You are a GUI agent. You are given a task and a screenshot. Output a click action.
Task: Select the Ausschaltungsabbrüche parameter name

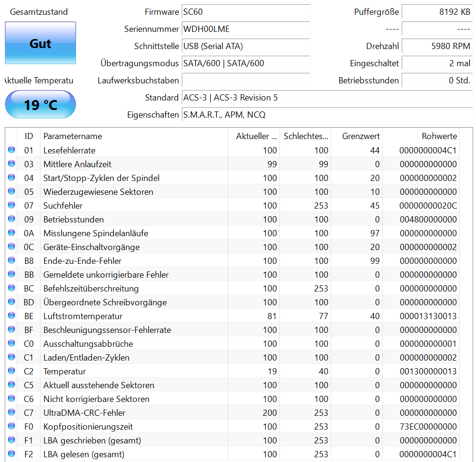coord(88,344)
